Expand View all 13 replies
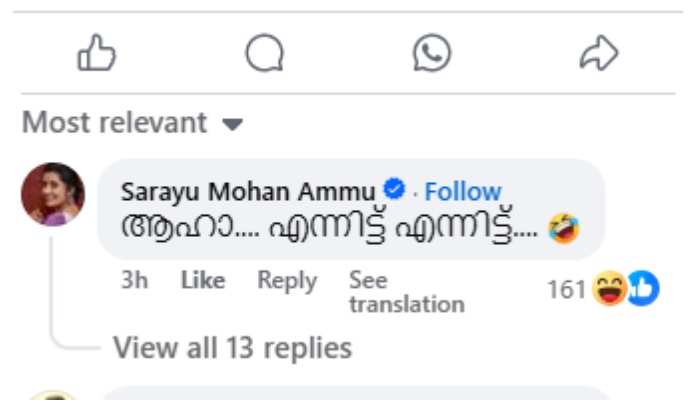 [232, 348]
